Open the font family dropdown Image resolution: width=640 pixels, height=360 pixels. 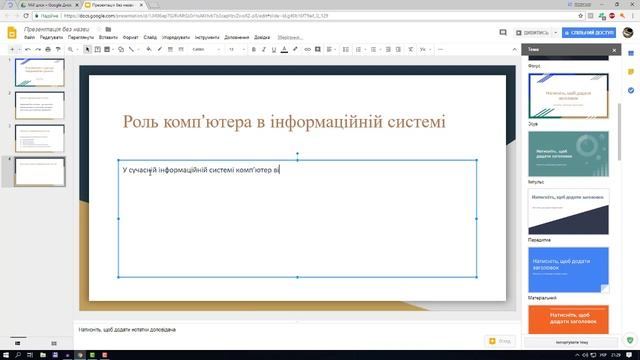point(206,49)
